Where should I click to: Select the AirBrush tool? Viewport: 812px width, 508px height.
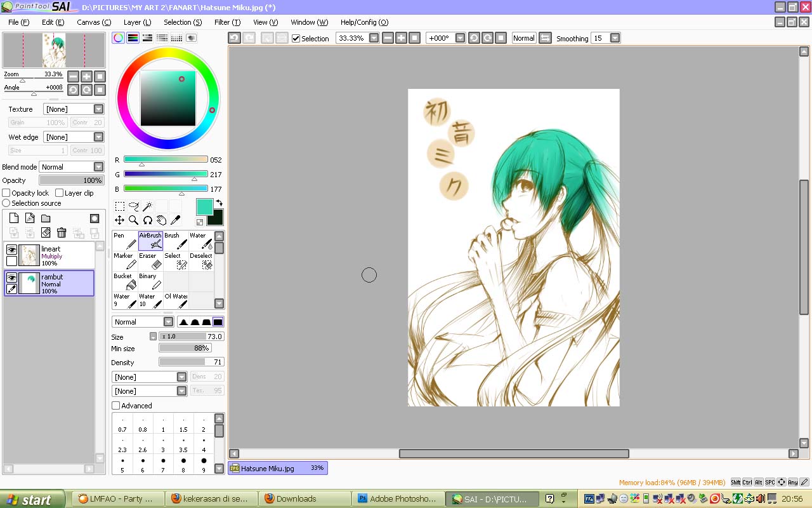[150, 240]
